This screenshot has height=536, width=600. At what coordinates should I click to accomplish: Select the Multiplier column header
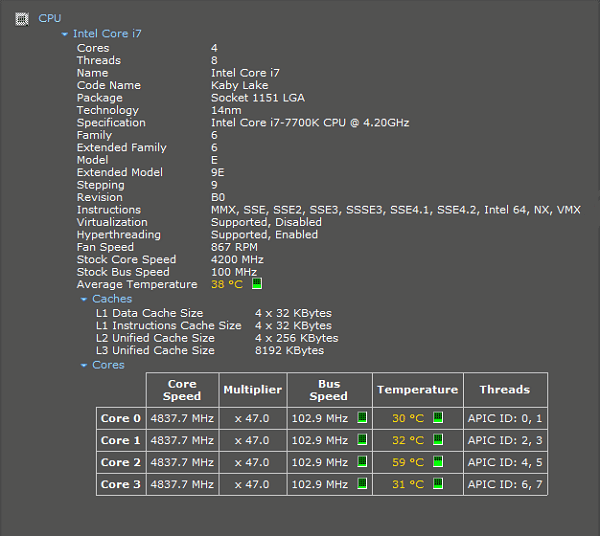click(253, 390)
